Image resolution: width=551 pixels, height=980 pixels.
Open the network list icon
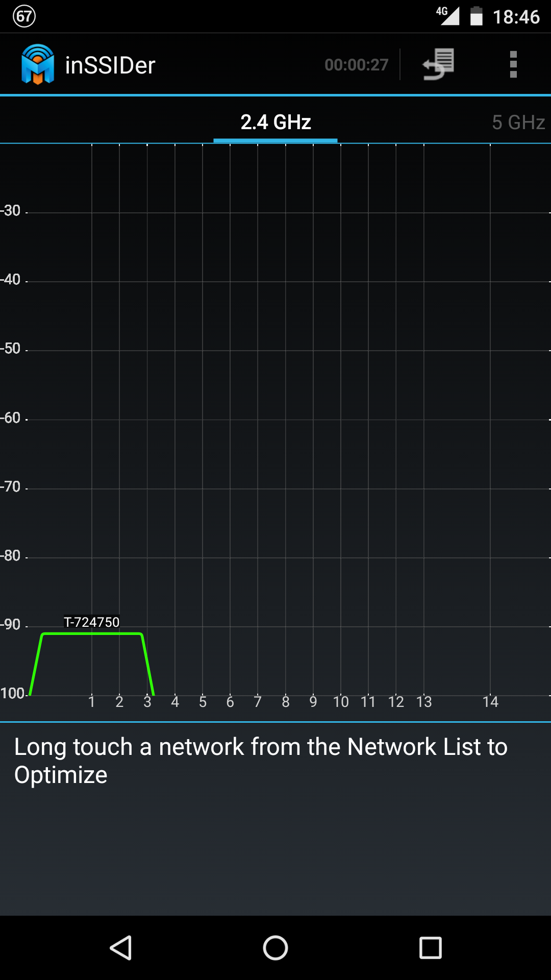(438, 64)
